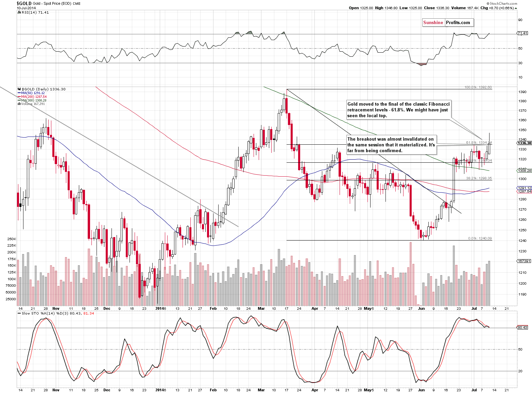Click the 1336.30 last price tag on axis
The height and width of the screenshot is (393, 532).
(x=524, y=143)
